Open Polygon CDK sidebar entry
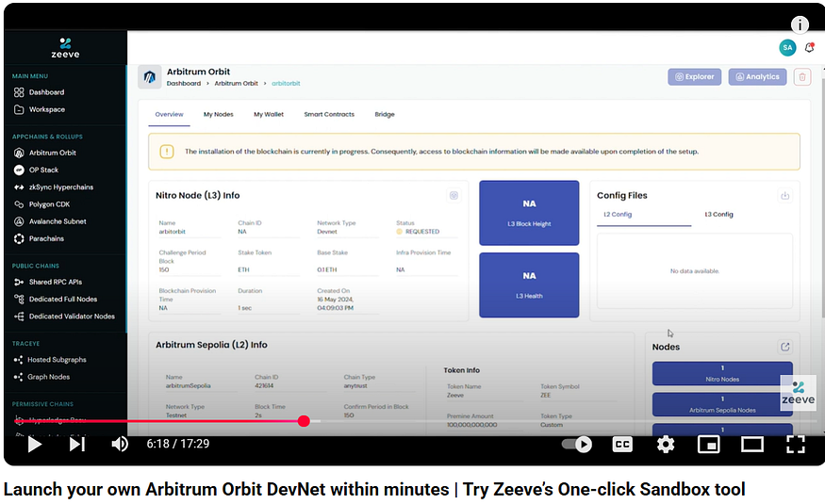Viewport: 825px width, 504px height. pos(42,204)
